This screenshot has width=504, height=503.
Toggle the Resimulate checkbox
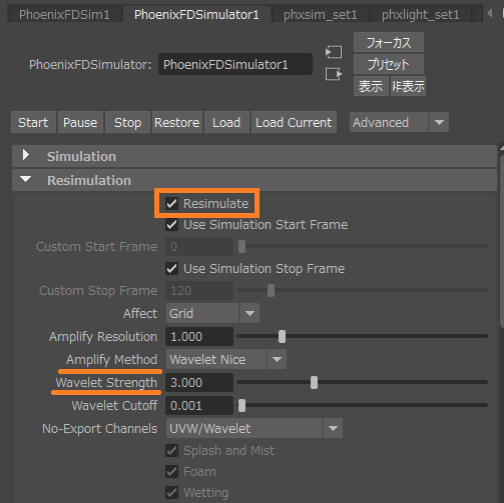(x=172, y=203)
